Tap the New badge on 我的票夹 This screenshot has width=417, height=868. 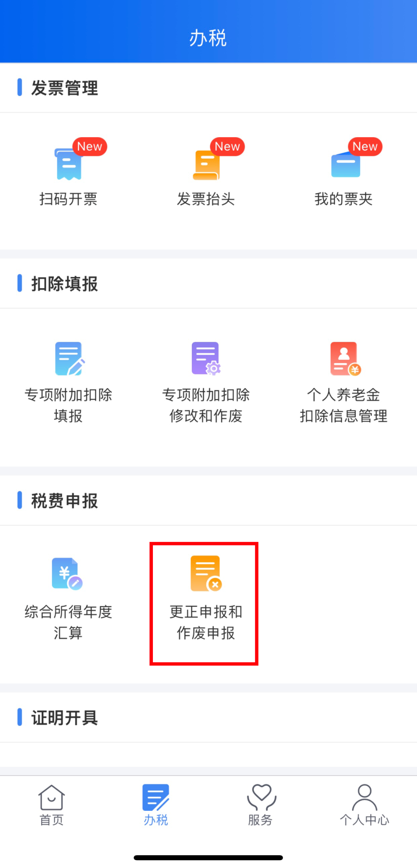tap(365, 147)
